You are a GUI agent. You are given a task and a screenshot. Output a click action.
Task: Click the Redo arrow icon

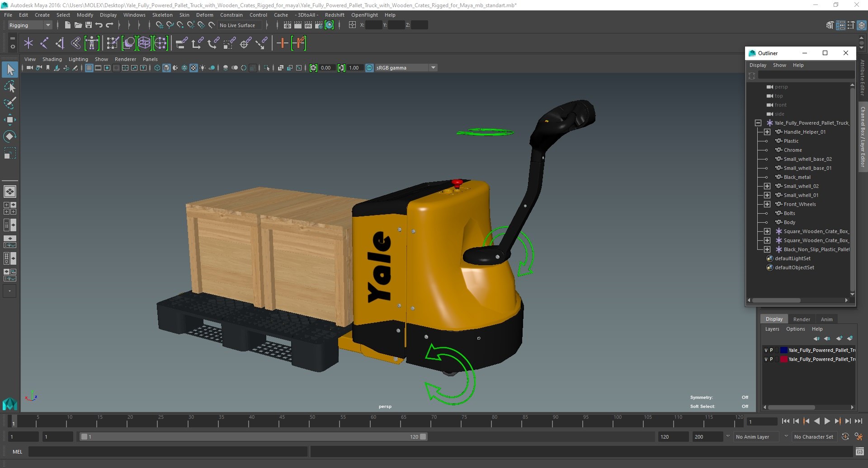[109, 25]
